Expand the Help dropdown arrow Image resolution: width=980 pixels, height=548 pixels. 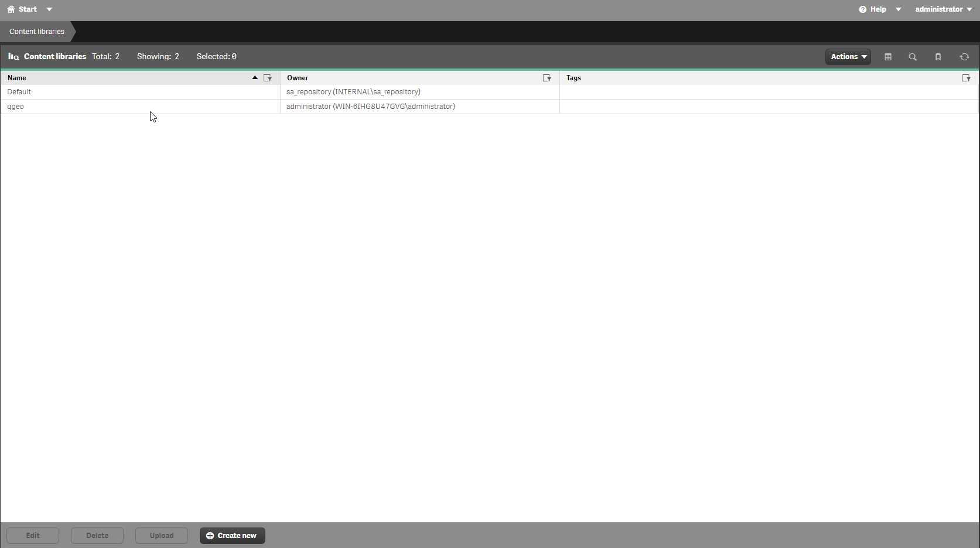(x=898, y=9)
